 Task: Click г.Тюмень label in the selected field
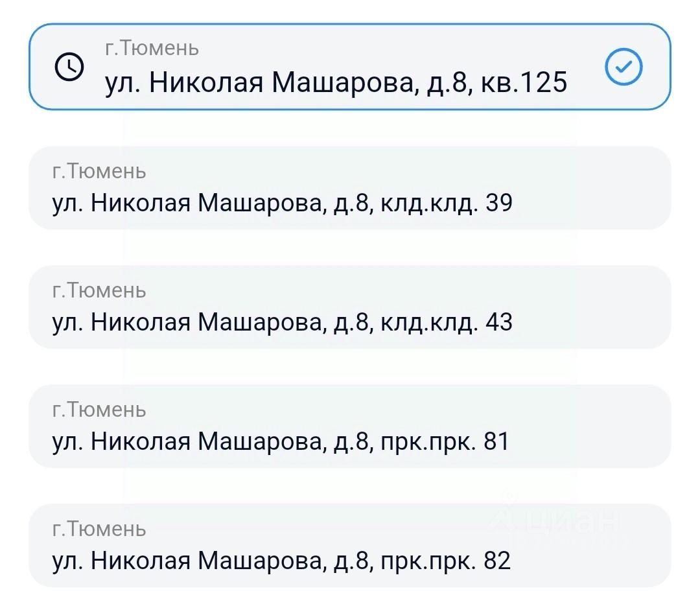click(x=152, y=48)
